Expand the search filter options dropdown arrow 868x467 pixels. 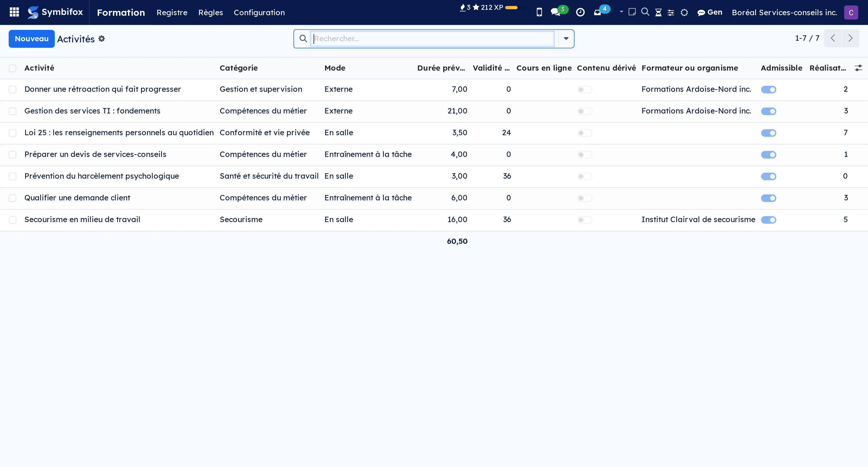pyautogui.click(x=566, y=39)
